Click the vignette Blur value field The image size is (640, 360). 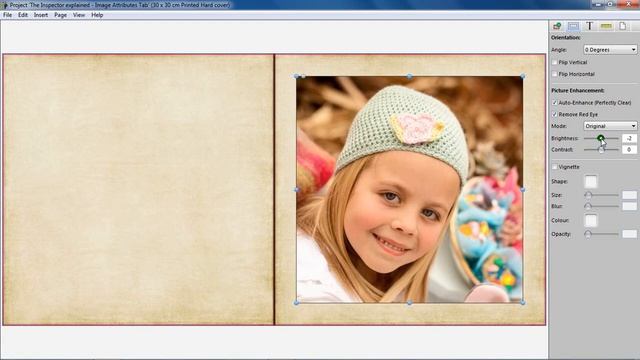point(629,207)
